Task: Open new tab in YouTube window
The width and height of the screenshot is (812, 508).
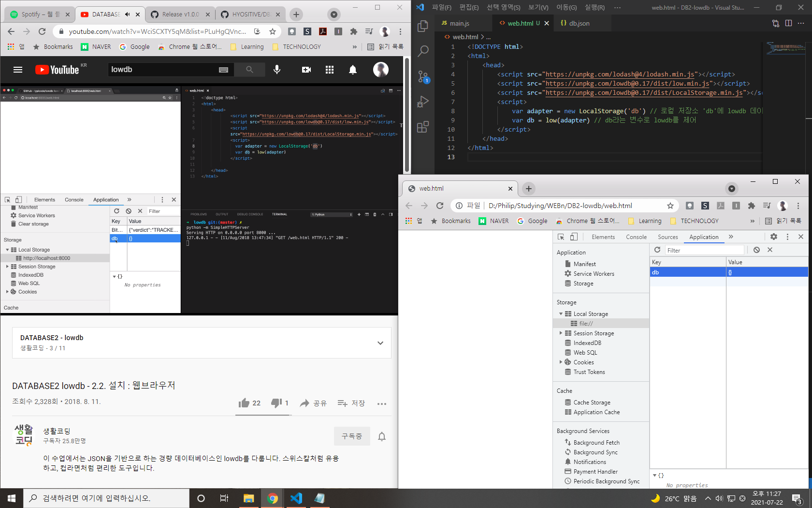Action: 296,15
